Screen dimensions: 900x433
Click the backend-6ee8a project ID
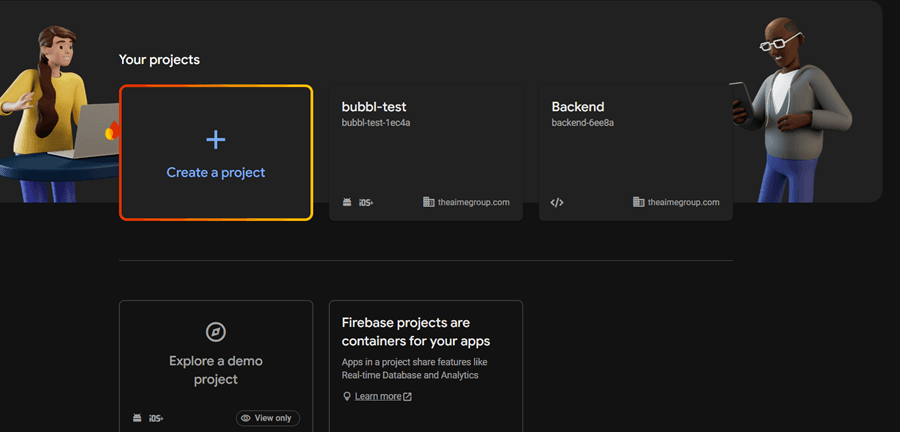tap(583, 122)
